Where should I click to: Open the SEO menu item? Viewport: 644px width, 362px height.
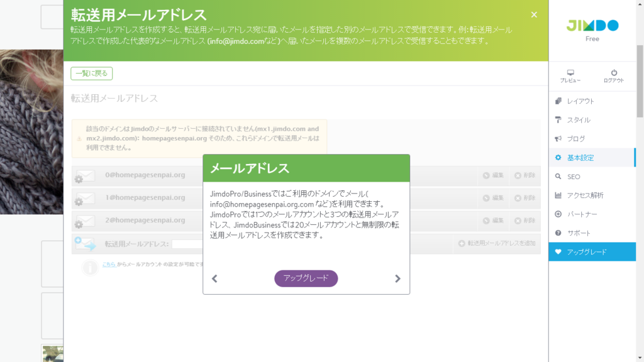pos(592,177)
